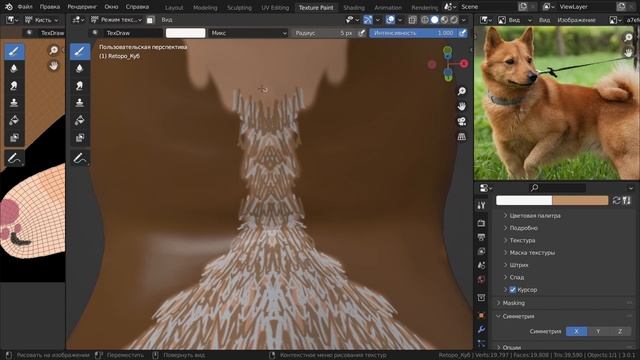640x360 pixels.
Task: Expand Штрих panel
Action: point(519,265)
